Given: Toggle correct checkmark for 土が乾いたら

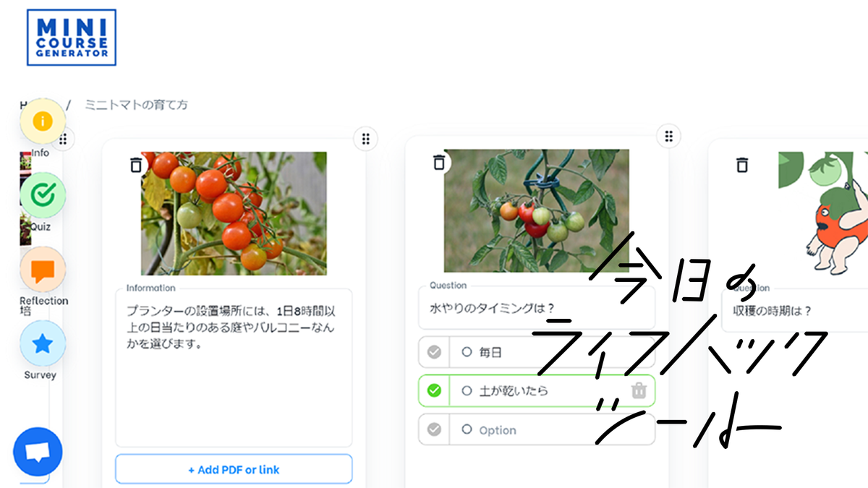Looking at the screenshot, I should tap(434, 390).
